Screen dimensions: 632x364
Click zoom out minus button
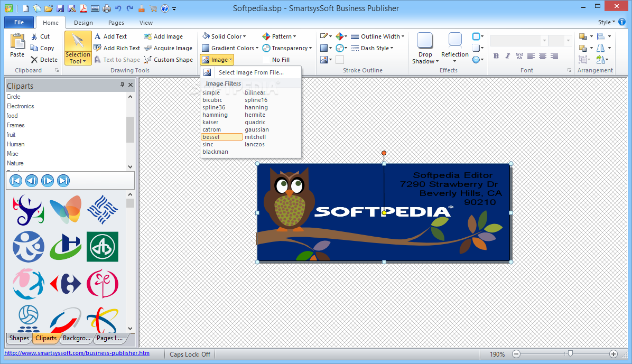click(x=516, y=354)
